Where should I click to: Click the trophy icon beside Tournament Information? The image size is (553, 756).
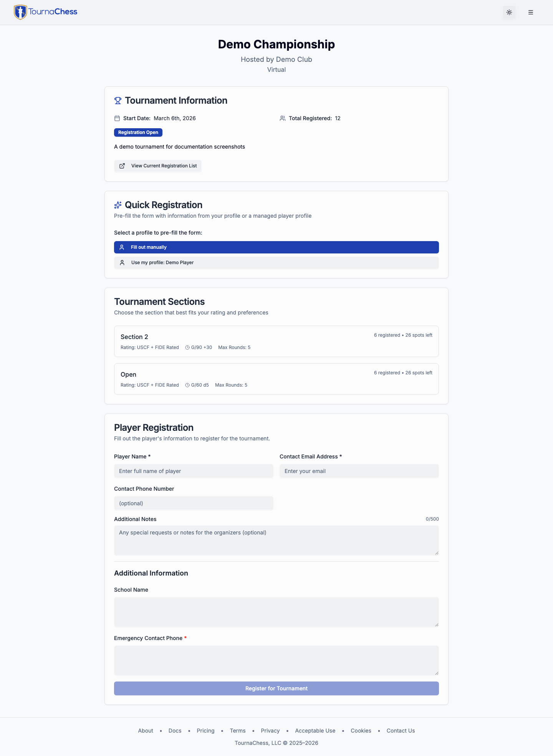tap(118, 100)
